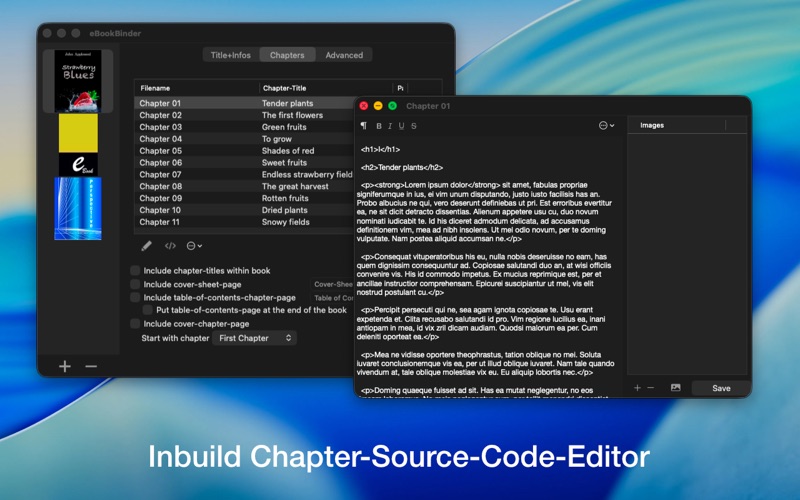The width and height of the screenshot is (800, 500).
Task: Apply strikethrough formatting in Chapter 01 editor
Action: pyautogui.click(x=414, y=126)
